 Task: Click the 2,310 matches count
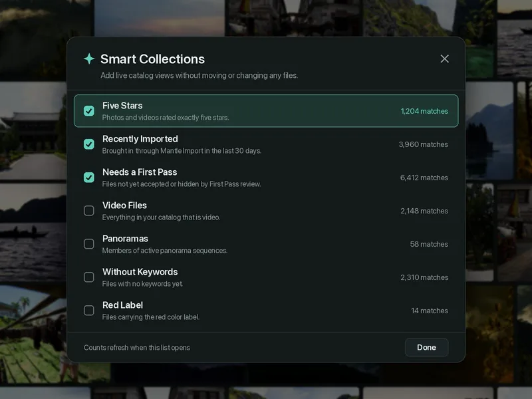424,277
